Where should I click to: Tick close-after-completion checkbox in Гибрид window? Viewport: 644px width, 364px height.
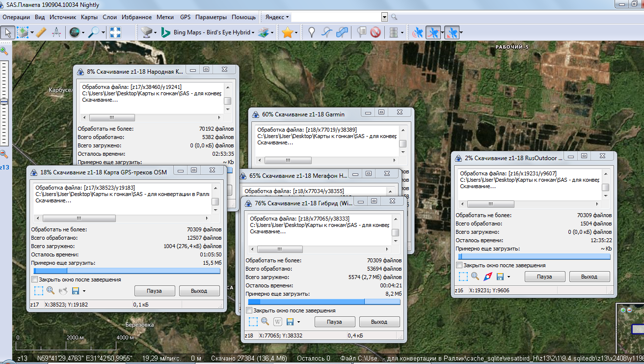pos(249,310)
